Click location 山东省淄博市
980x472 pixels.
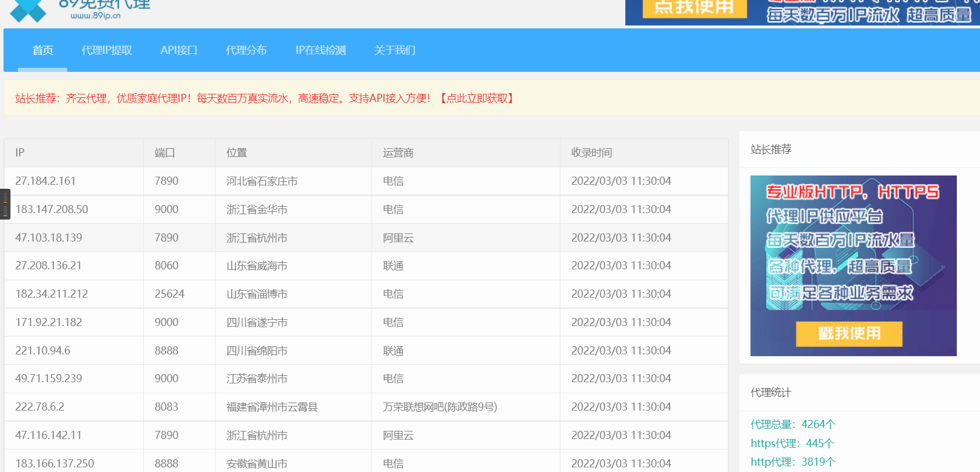pyautogui.click(x=257, y=294)
